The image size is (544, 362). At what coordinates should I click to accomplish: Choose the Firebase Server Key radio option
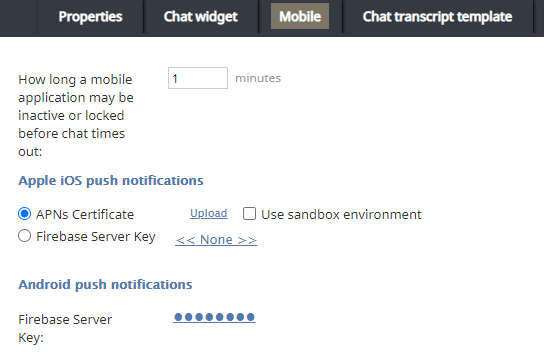click(24, 236)
